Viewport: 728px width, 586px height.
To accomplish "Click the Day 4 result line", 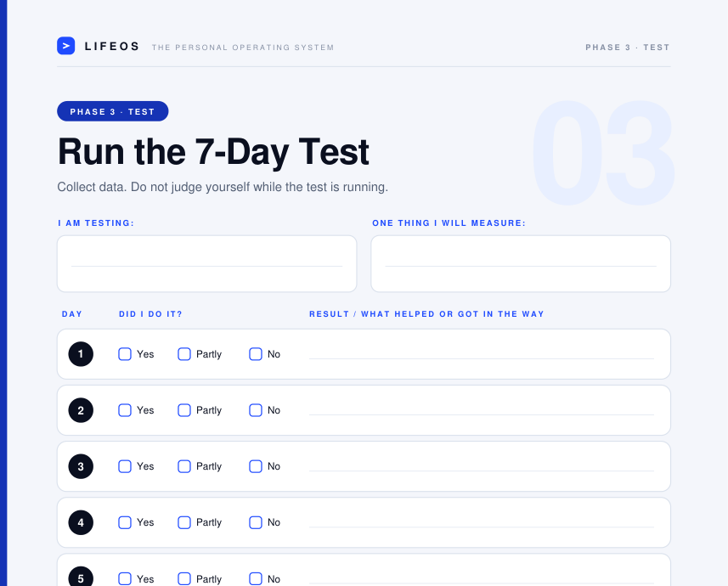I will tap(482, 527).
